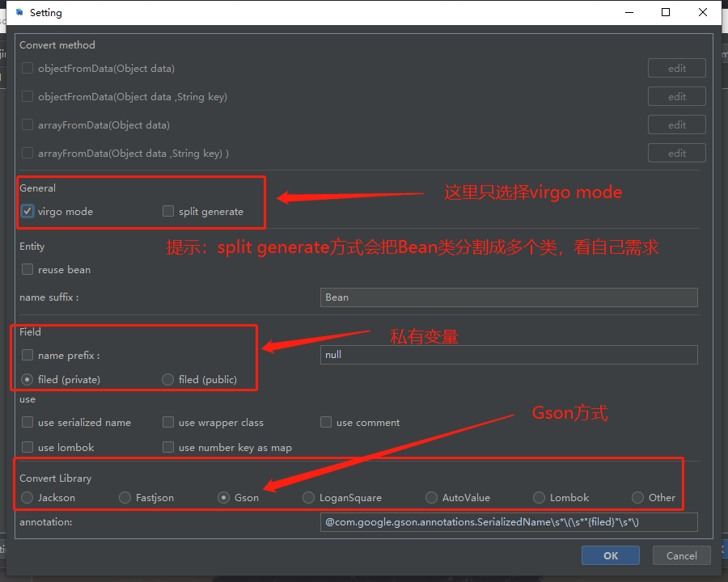Click the name suffix input showing Bean
The height and width of the screenshot is (582, 728).
[x=508, y=297]
